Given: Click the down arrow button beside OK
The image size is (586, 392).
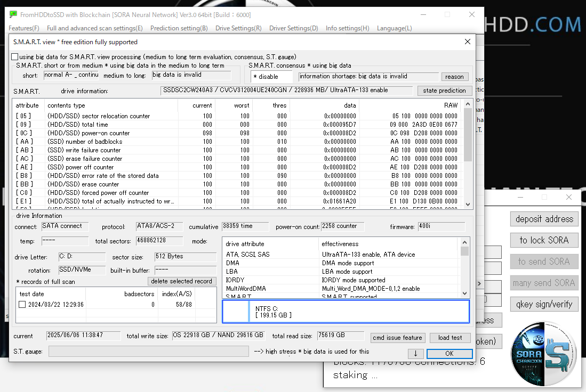Looking at the screenshot, I should (x=415, y=353).
